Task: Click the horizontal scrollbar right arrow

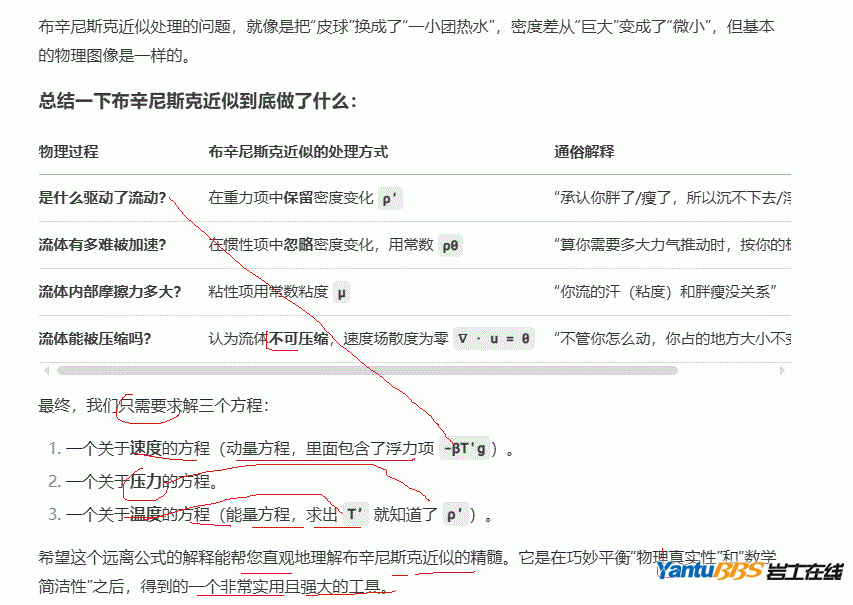Action: (784, 370)
